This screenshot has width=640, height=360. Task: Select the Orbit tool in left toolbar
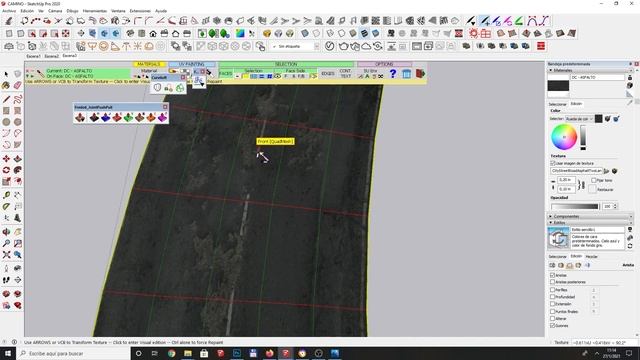coord(6,232)
